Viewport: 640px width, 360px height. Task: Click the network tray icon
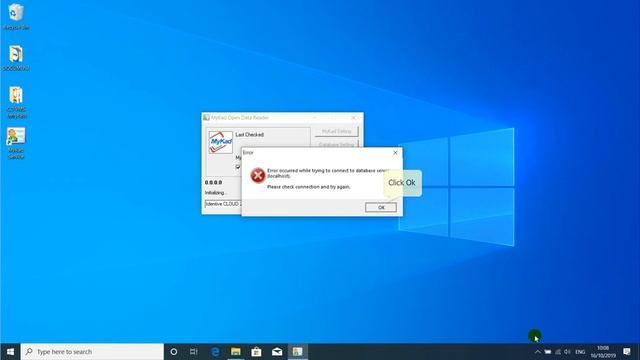(558, 352)
